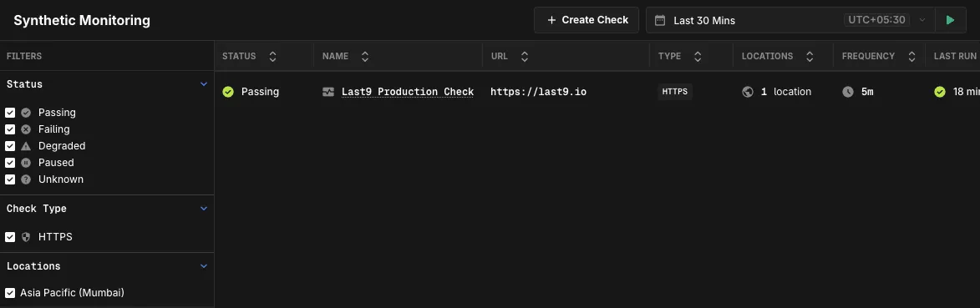The height and width of the screenshot is (308, 980).
Task: Open the Last9 Production Check link
Action: [x=408, y=92]
